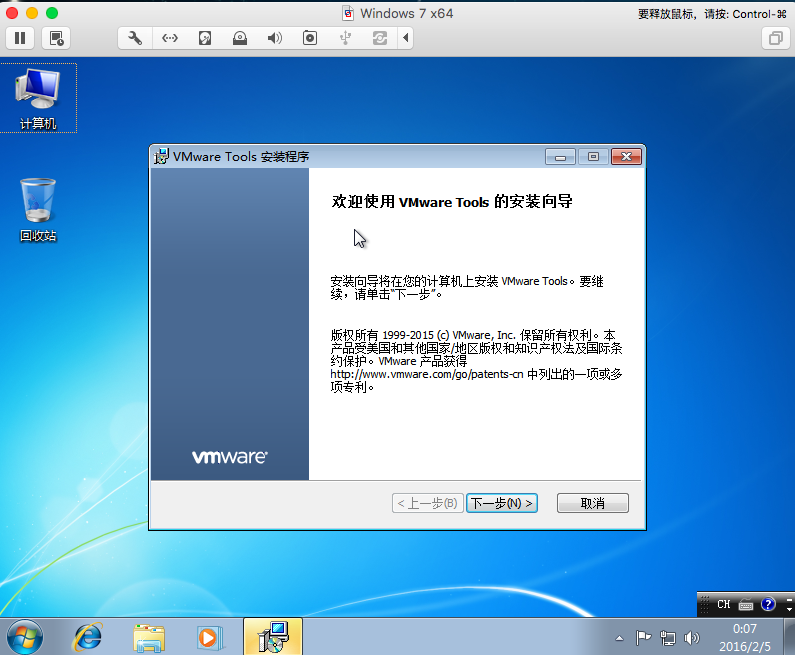The width and height of the screenshot is (795, 655).
Task: Open the Windows Start menu
Action: pos(25,637)
